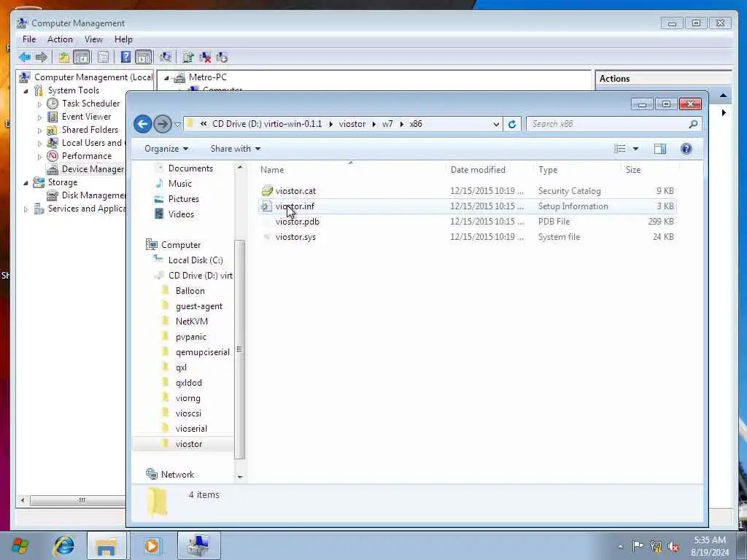Select Local Disk (C:) in navigation pane
747x560 pixels.
coord(196,260)
